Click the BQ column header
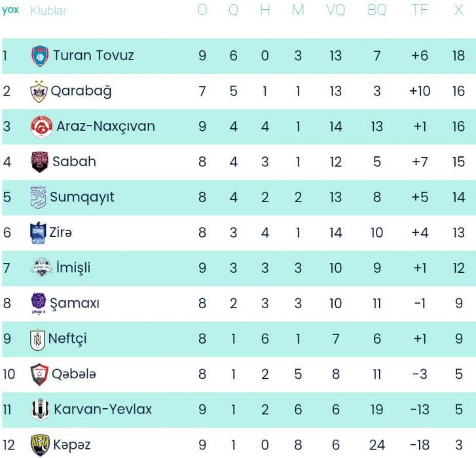 point(376,10)
